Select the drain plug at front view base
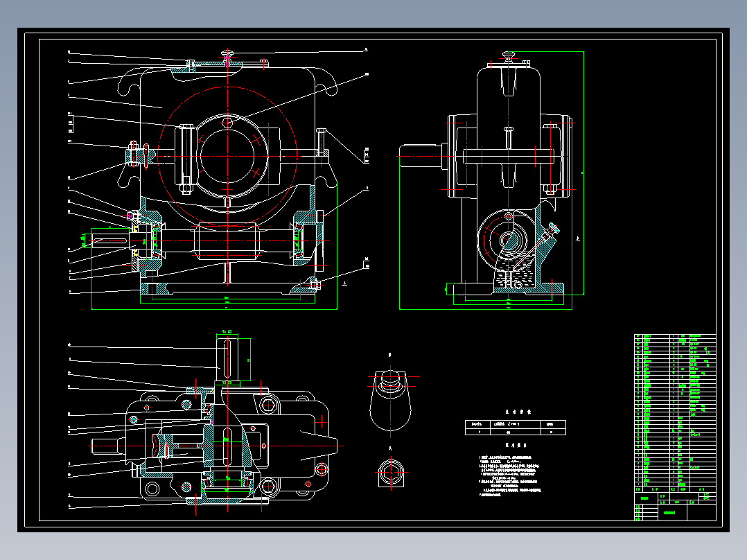747x560 pixels. point(315,285)
